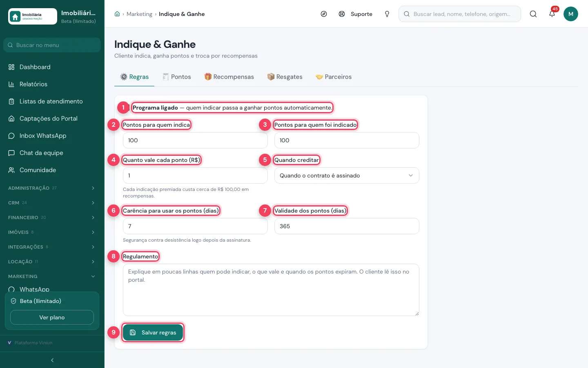The height and width of the screenshot is (368, 588).
Task: Focus the Buscar lead search field
Action: click(460, 14)
